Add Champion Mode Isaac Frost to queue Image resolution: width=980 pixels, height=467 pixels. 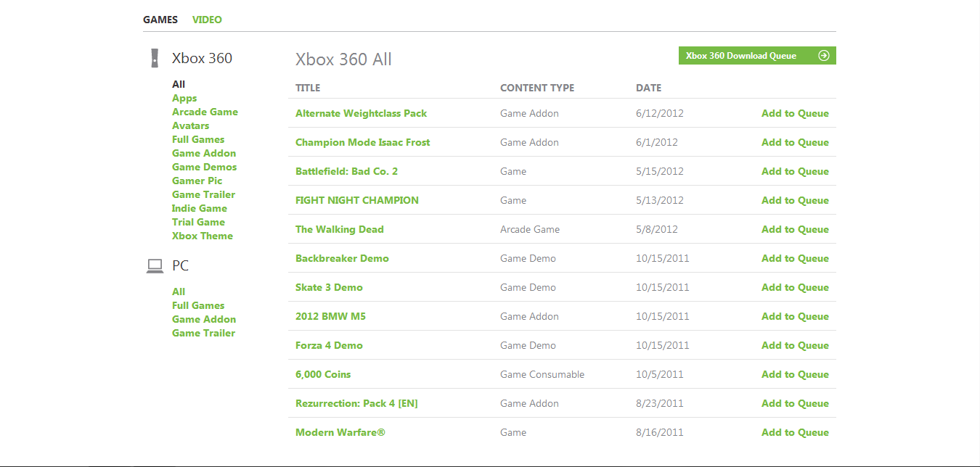[795, 142]
